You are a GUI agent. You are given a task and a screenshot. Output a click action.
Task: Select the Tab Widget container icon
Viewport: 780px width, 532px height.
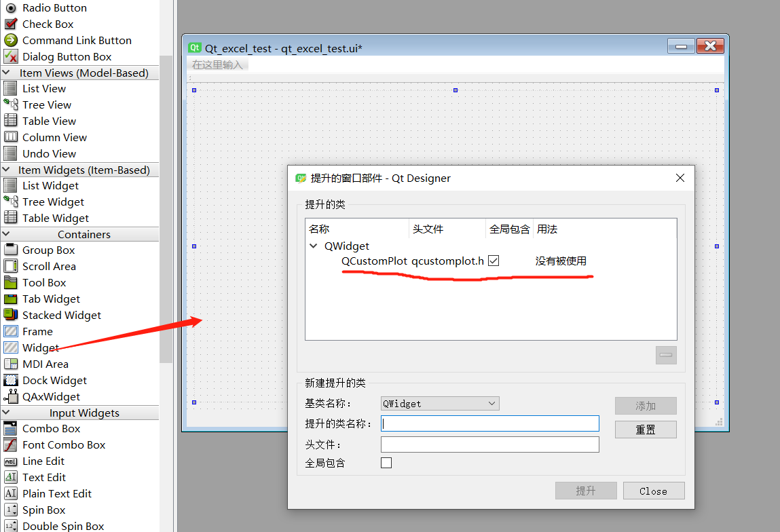coord(10,299)
